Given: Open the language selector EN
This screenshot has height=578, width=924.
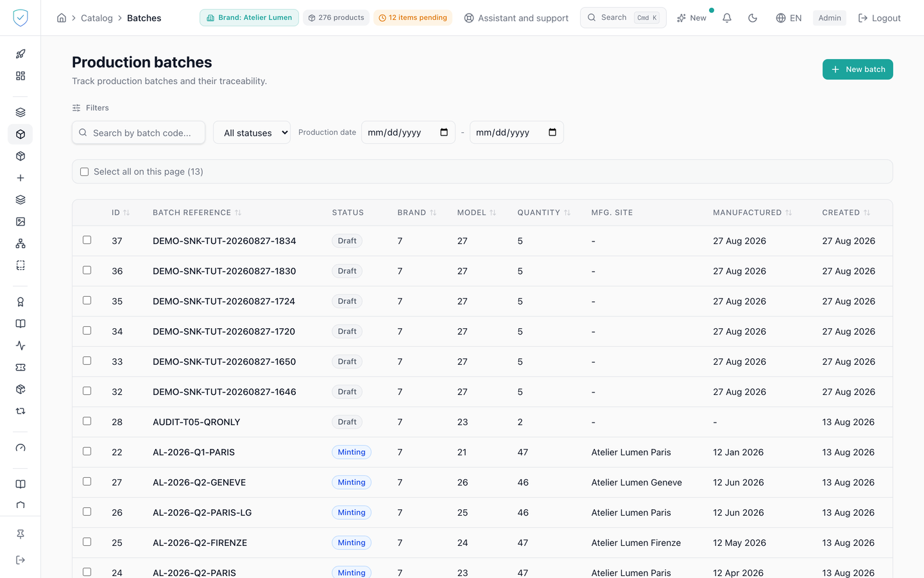Looking at the screenshot, I should pos(789,18).
